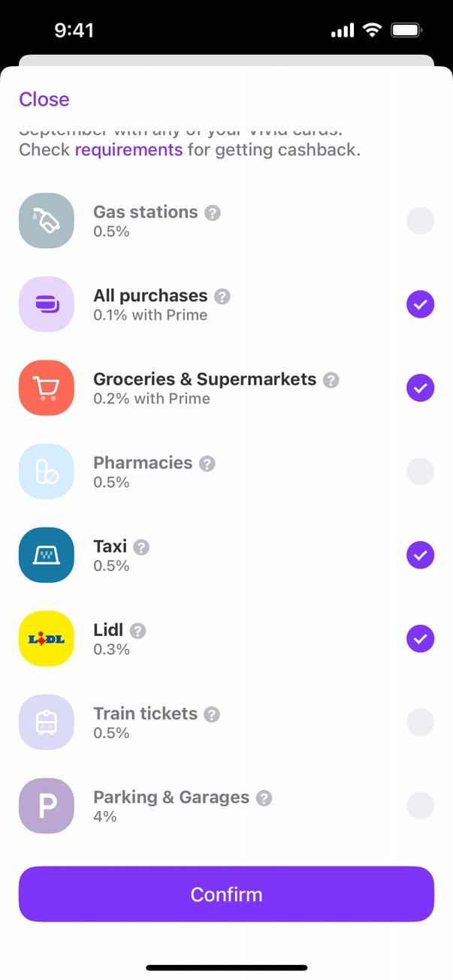Show help for Groceries & Supermarkets
The image size is (453, 980).
tap(331, 380)
